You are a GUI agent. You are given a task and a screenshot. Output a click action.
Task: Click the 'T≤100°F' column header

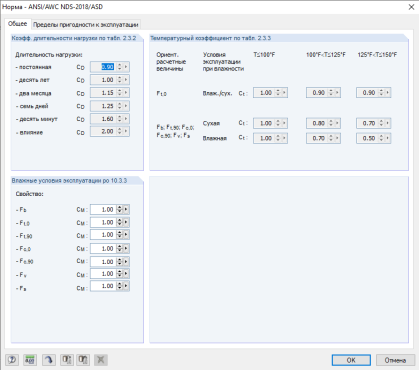pyautogui.click(x=264, y=54)
